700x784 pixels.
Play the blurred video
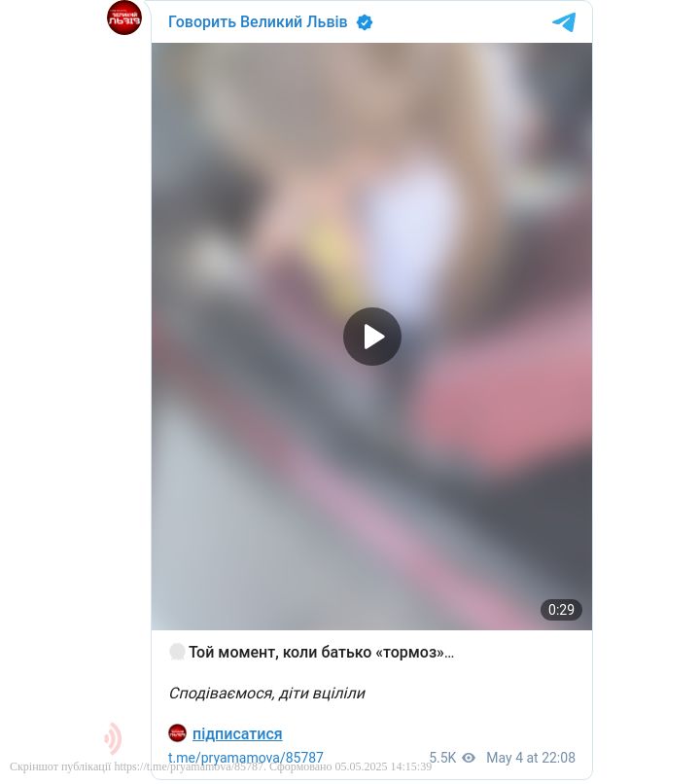(x=371, y=337)
